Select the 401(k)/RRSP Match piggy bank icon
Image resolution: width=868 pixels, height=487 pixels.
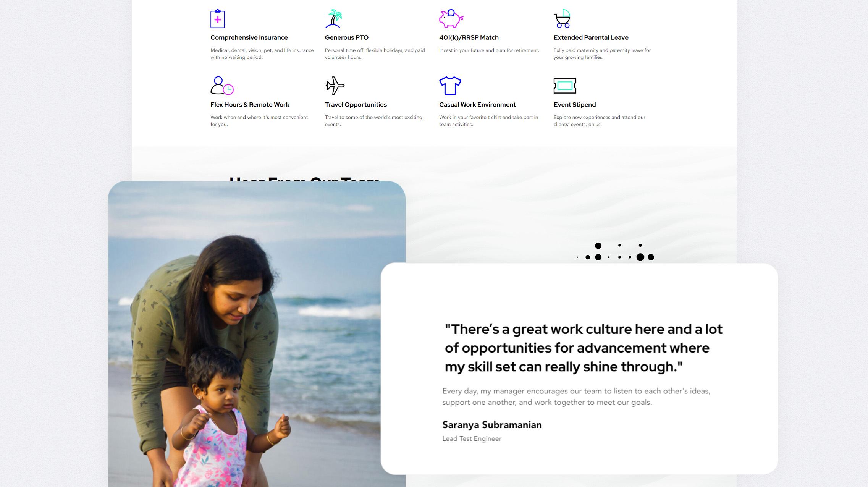(x=450, y=18)
